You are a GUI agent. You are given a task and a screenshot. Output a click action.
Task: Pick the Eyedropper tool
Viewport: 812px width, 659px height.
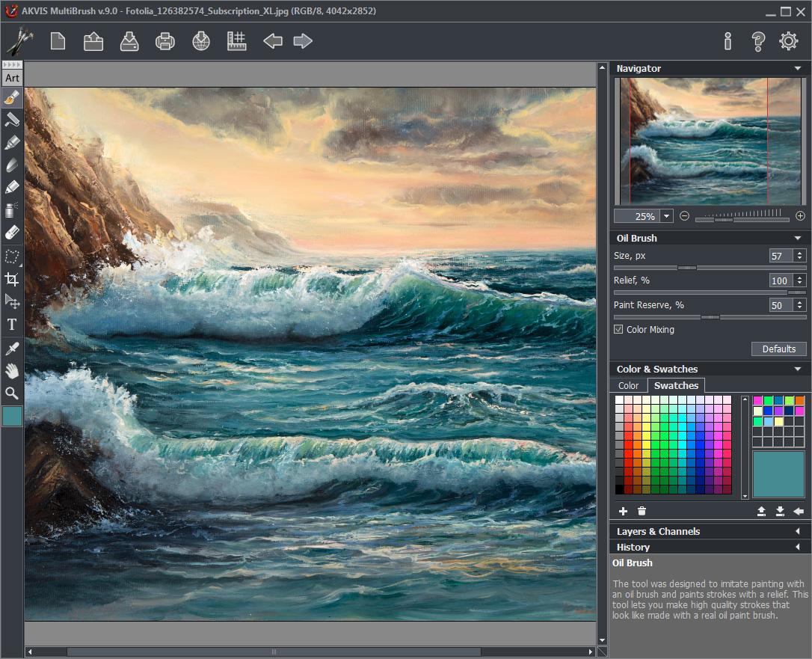(x=12, y=348)
